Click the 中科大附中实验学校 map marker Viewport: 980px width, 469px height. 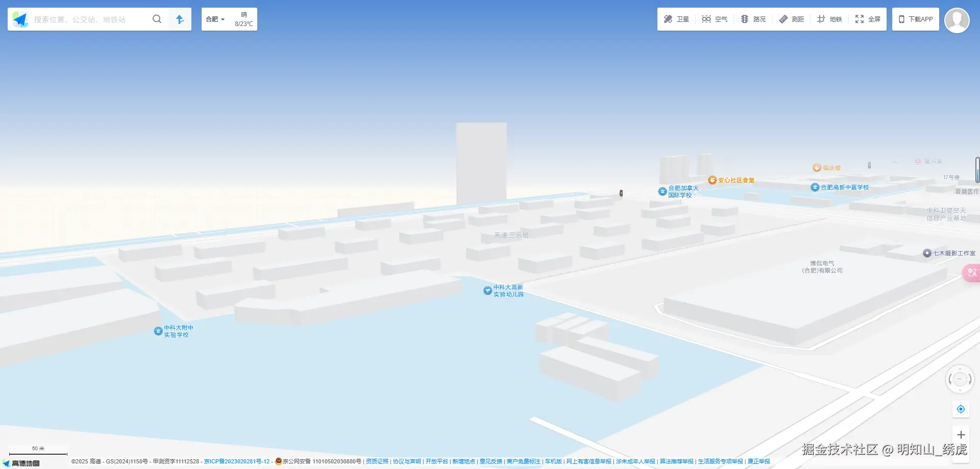click(x=158, y=331)
